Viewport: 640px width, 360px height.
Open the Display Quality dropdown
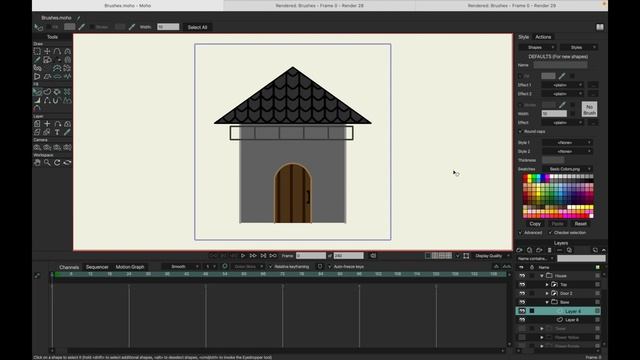[491, 256]
